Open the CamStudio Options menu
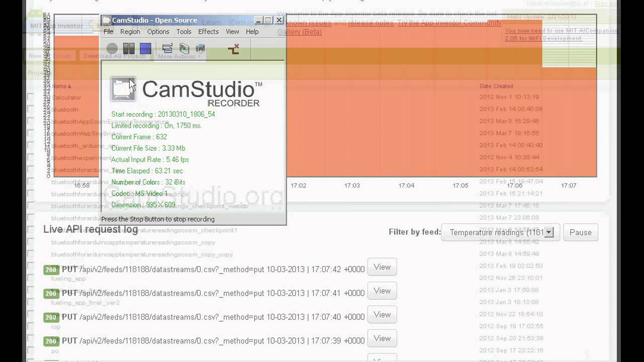This screenshot has width=644, height=362. coord(158,32)
